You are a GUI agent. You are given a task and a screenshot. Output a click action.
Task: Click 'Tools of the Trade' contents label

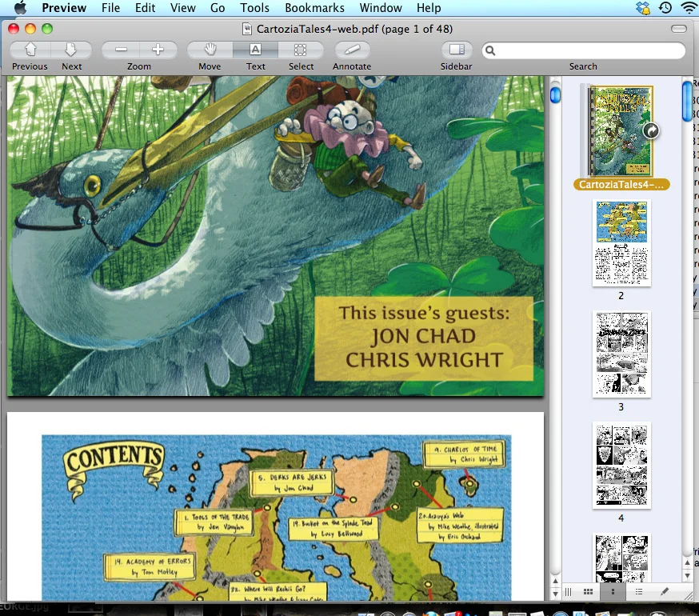coord(214,522)
